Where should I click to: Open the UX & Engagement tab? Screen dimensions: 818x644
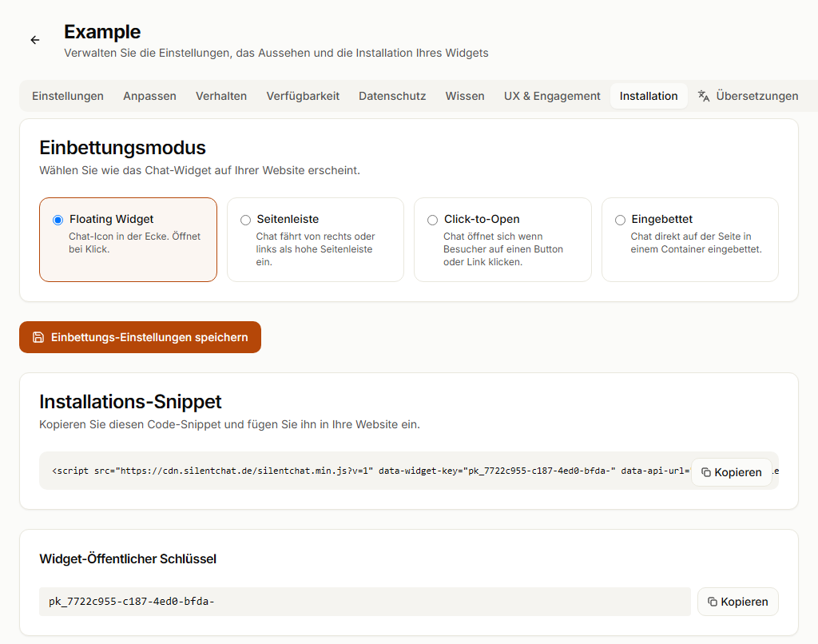(x=552, y=96)
